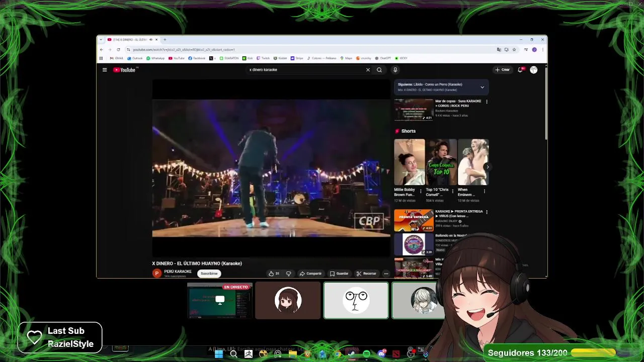Click the karaoke video player
Viewport: 644px width, 362px height.
point(271,168)
